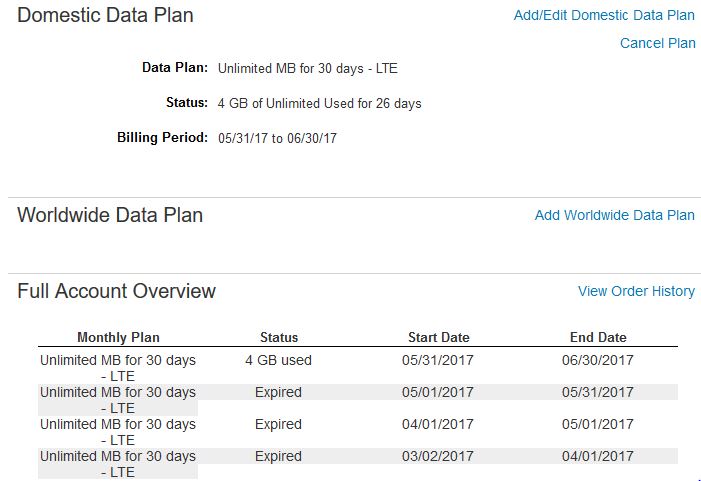Select the Full Account Overview heading
The width and height of the screenshot is (701, 481).
116,291
